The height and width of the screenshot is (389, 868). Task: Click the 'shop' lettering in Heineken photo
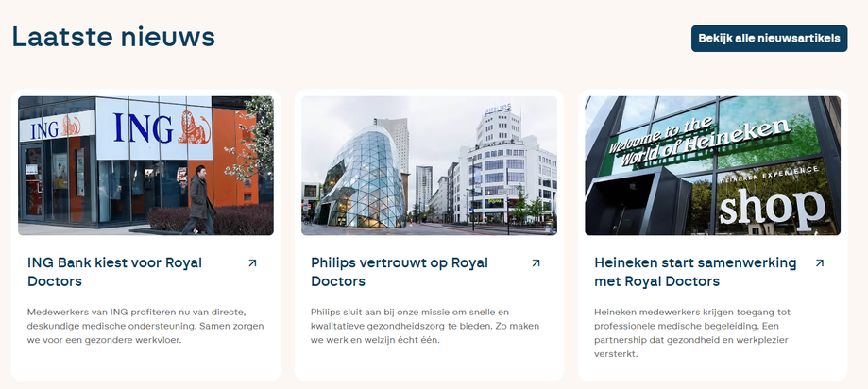774,210
